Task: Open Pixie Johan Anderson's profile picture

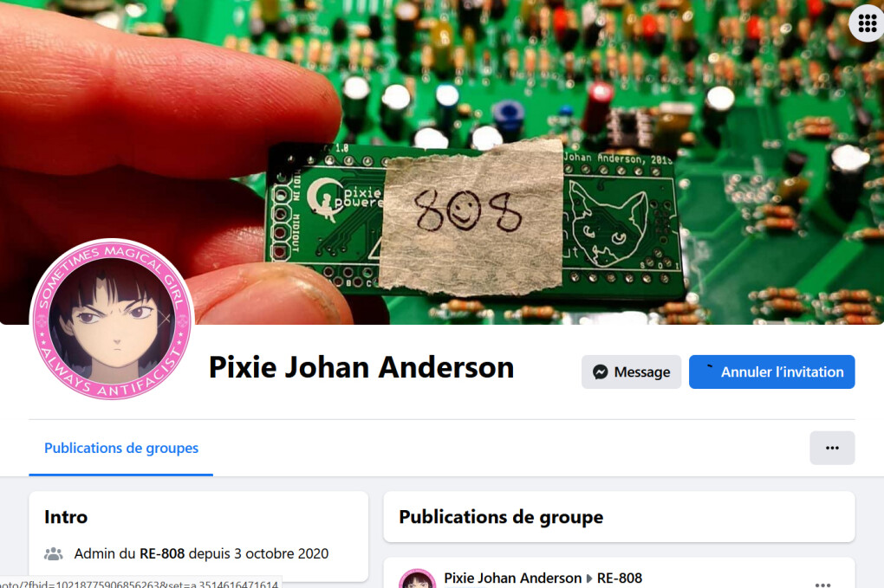Action: pyautogui.click(x=112, y=320)
